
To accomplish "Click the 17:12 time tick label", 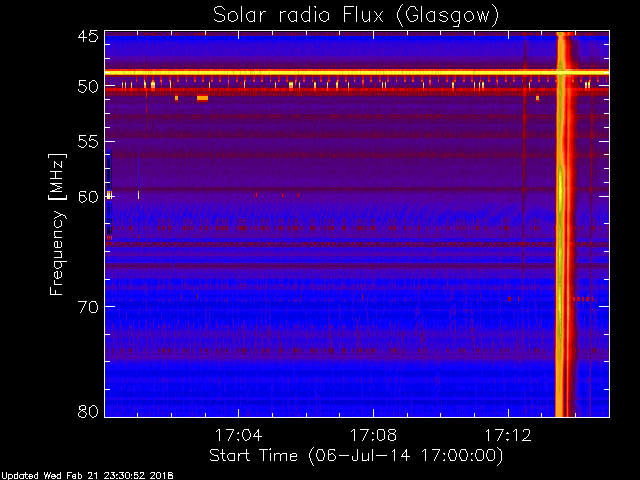I will pyautogui.click(x=508, y=435).
